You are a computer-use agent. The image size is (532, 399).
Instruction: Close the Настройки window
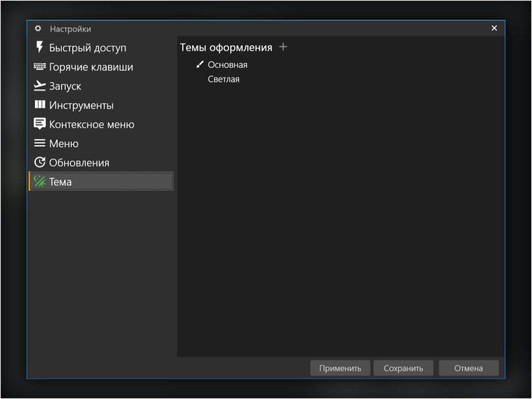pyautogui.click(x=494, y=28)
